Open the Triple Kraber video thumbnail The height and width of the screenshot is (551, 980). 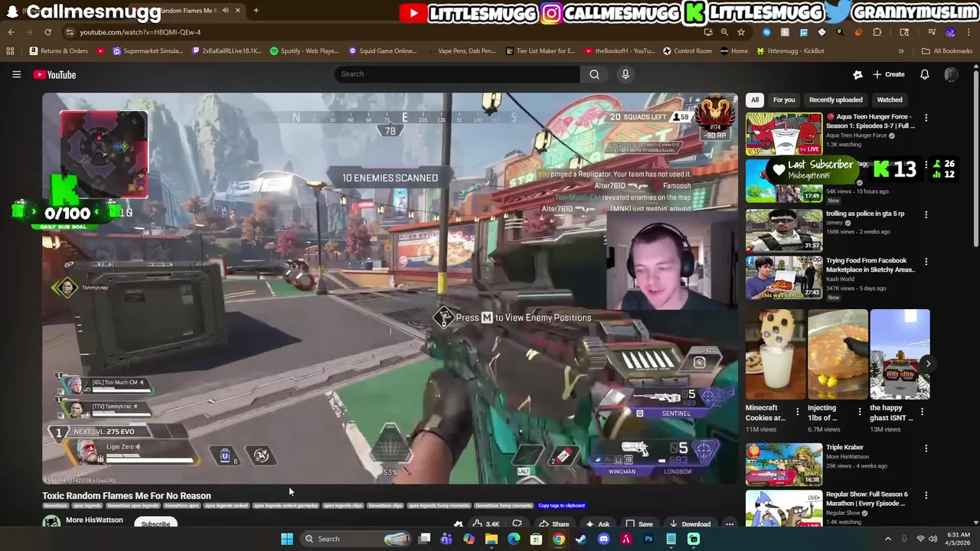point(784,465)
